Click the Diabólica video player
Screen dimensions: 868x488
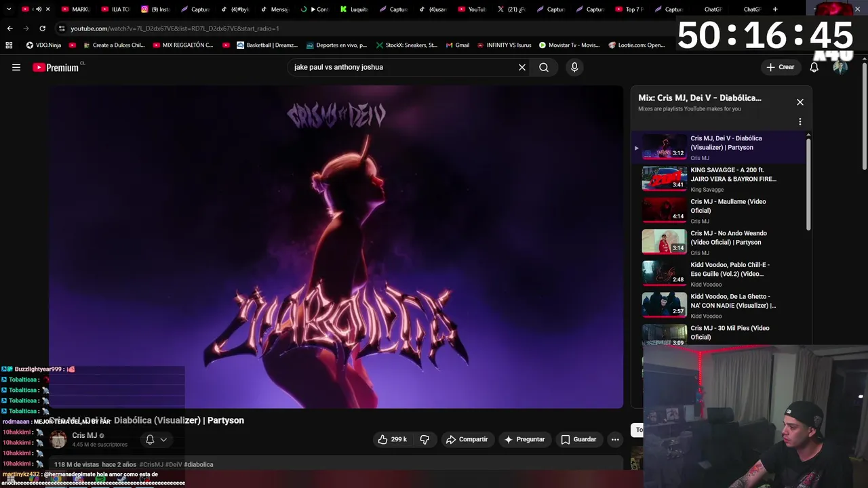pyautogui.click(x=336, y=247)
